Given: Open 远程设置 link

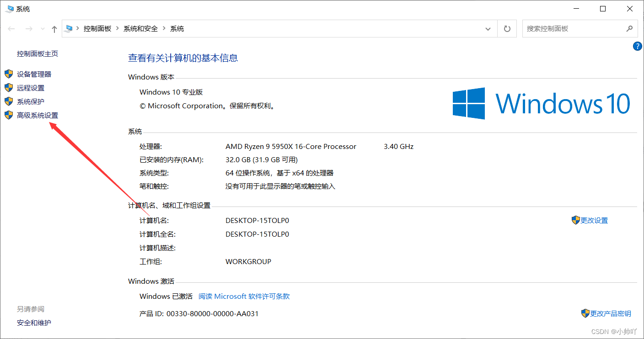Looking at the screenshot, I should [31, 88].
